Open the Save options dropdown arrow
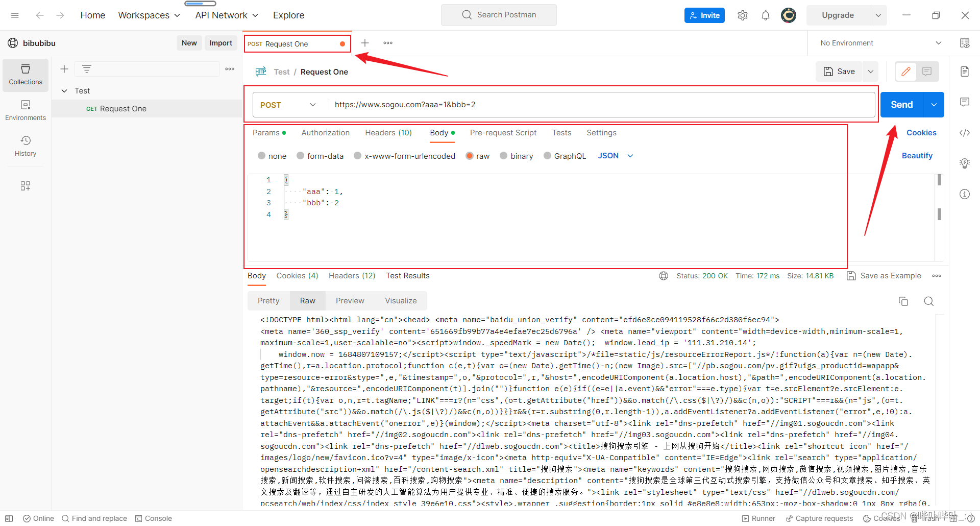This screenshot has height=526, width=980. click(x=871, y=71)
